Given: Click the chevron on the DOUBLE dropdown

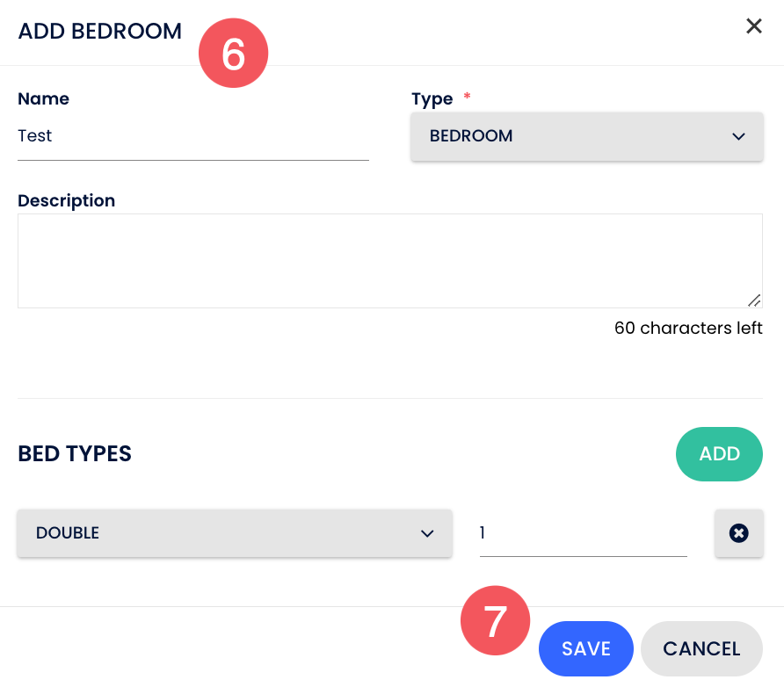Looking at the screenshot, I should click(x=427, y=533).
